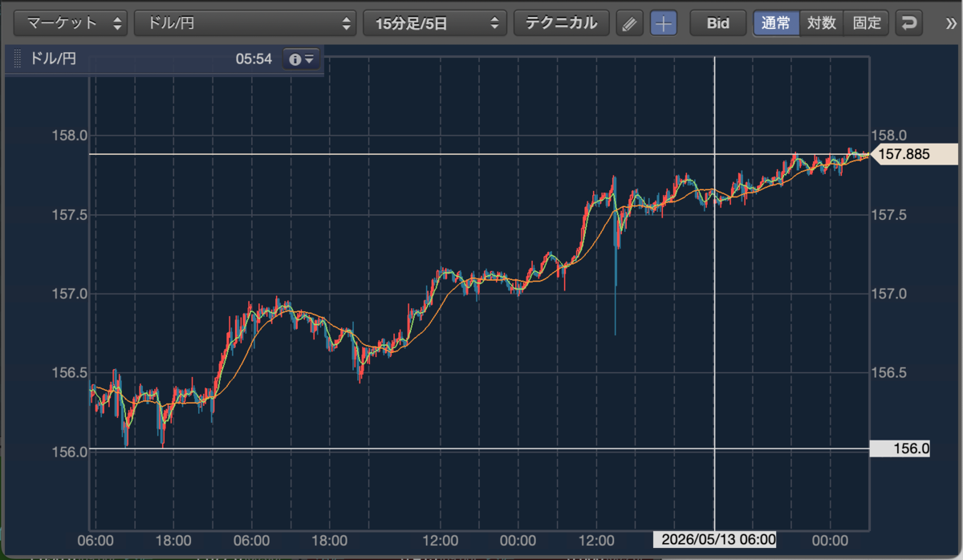963x560 pixels.
Task: Switch to 対数 logarithmic scale
Action: coord(822,23)
